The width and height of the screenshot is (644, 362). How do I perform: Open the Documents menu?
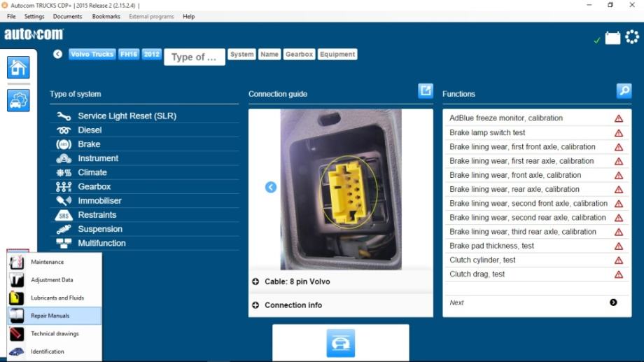(x=67, y=16)
